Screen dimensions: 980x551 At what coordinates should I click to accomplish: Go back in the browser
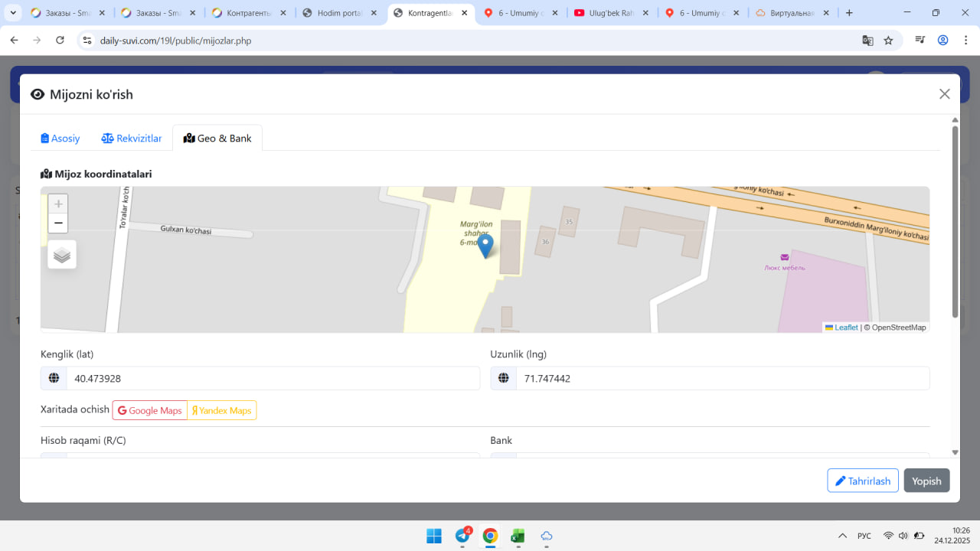14,40
